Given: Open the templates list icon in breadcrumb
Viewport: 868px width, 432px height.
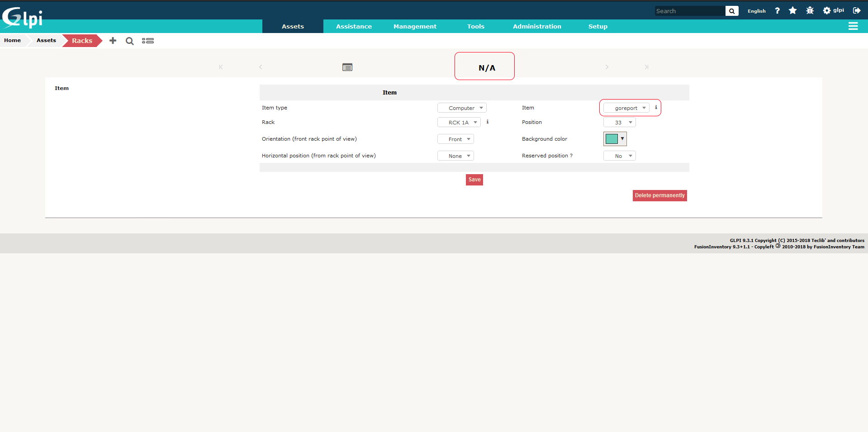Looking at the screenshot, I should pyautogui.click(x=147, y=41).
